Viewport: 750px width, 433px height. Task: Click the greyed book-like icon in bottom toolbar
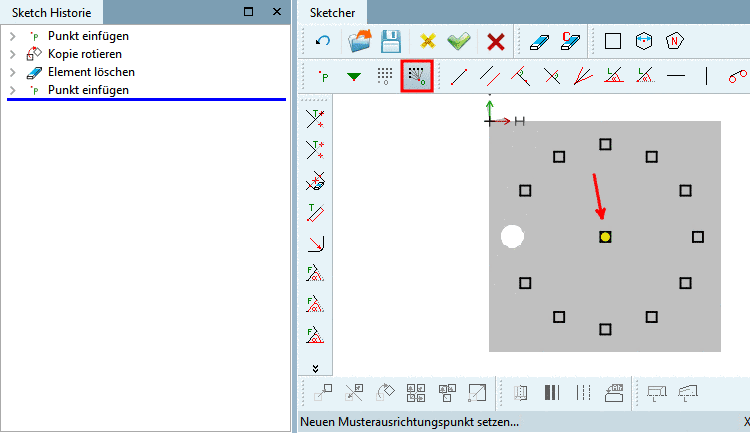520,393
